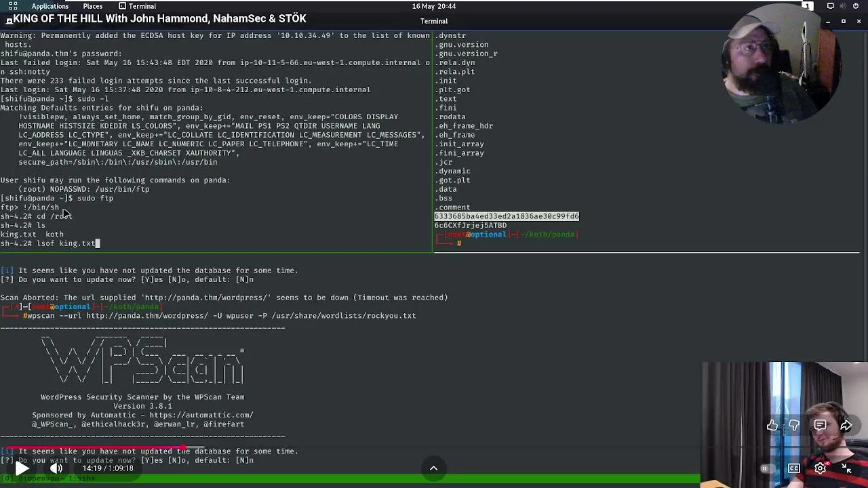
Task: Click the system volume tray icon
Action: point(844,6)
